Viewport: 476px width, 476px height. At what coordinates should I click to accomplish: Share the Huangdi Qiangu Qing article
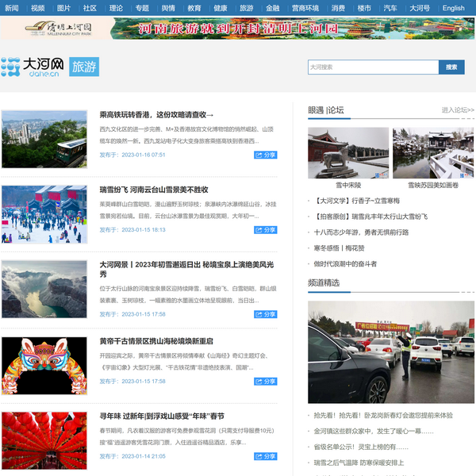coord(266,382)
